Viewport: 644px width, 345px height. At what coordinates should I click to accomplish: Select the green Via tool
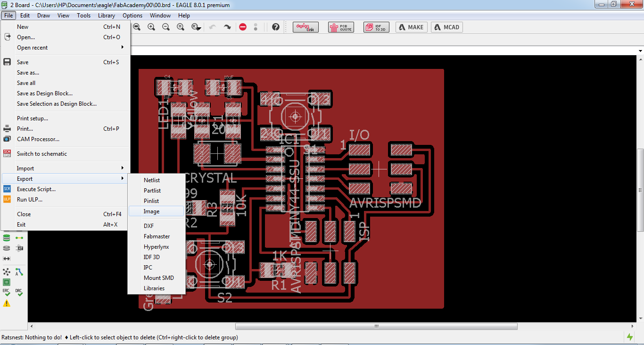(x=7, y=238)
